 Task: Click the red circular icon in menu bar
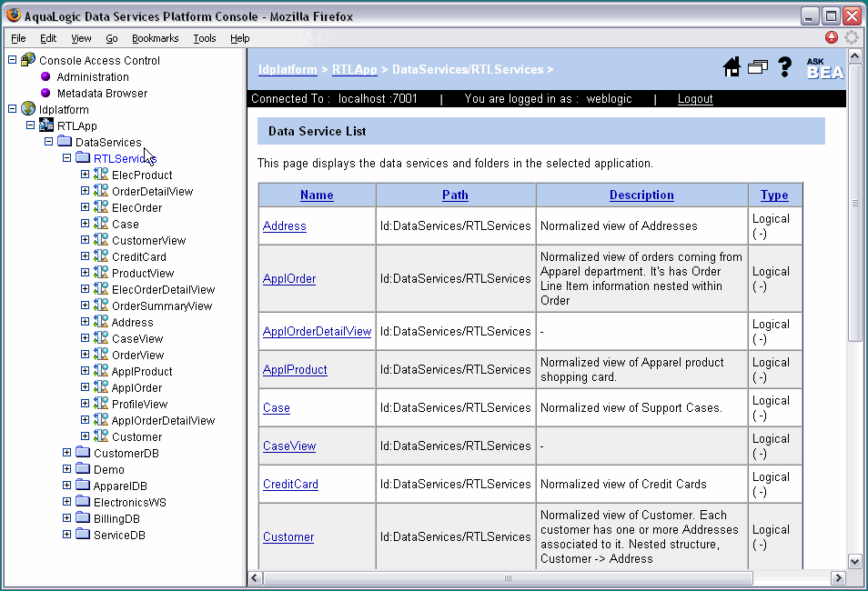coord(832,37)
